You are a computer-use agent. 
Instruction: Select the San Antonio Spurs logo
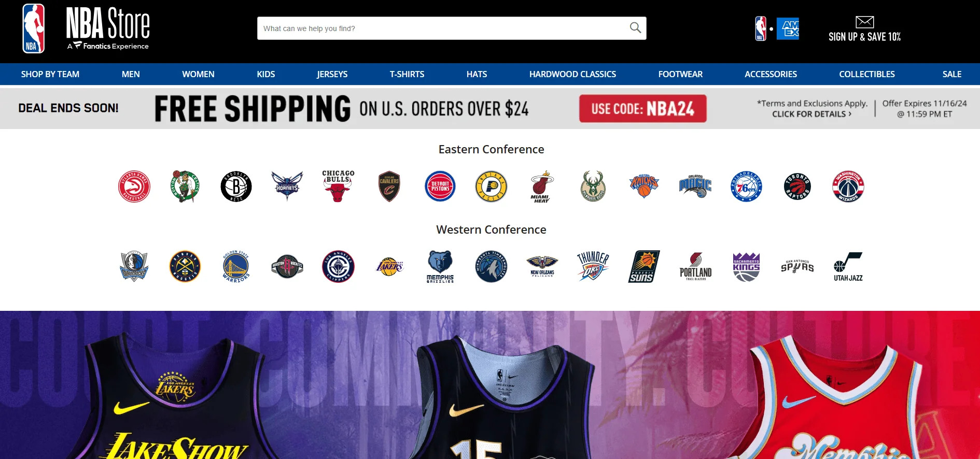point(797,266)
